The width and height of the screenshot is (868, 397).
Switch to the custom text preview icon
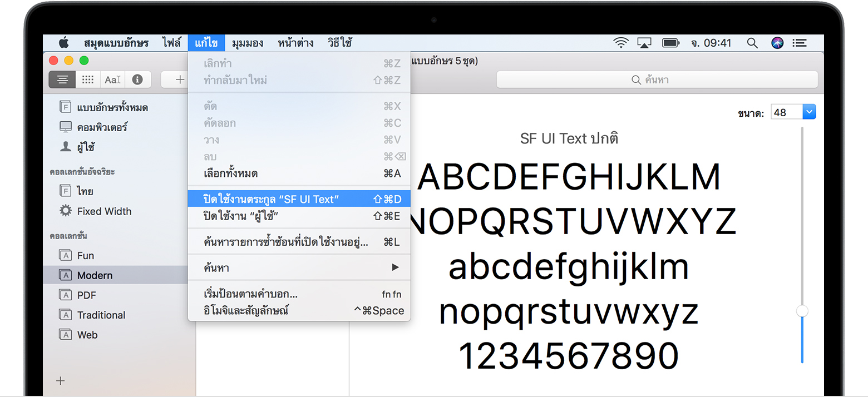point(112,80)
